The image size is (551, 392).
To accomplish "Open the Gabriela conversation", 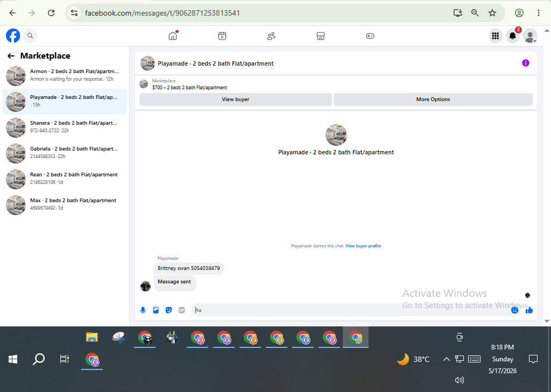I will pyautogui.click(x=65, y=153).
